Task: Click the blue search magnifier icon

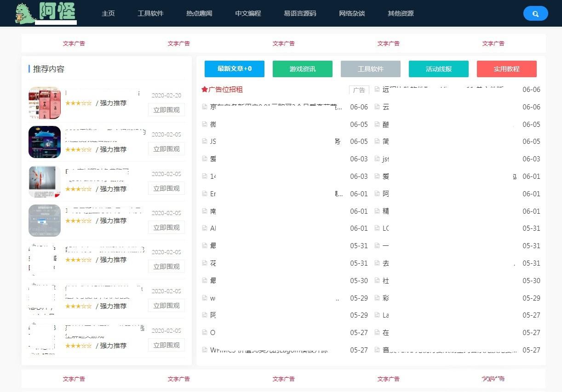Action: [x=535, y=14]
